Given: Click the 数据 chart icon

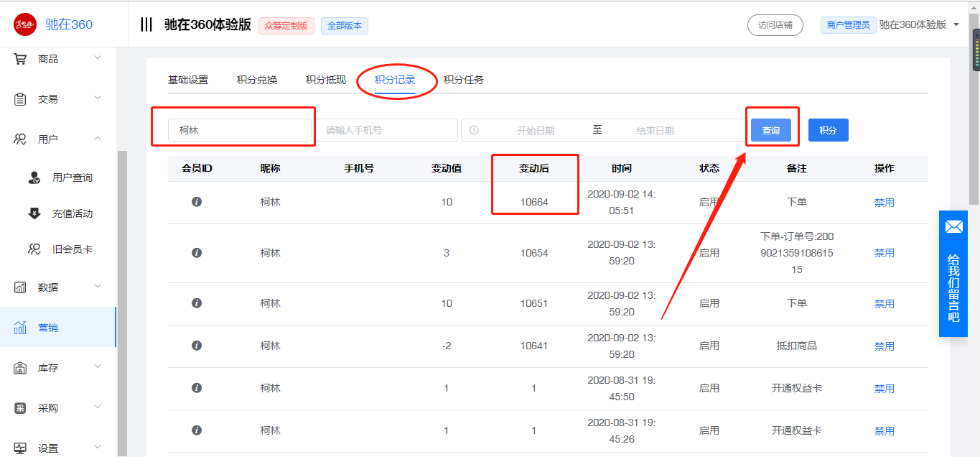Looking at the screenshot, I should tap(21, 287).
